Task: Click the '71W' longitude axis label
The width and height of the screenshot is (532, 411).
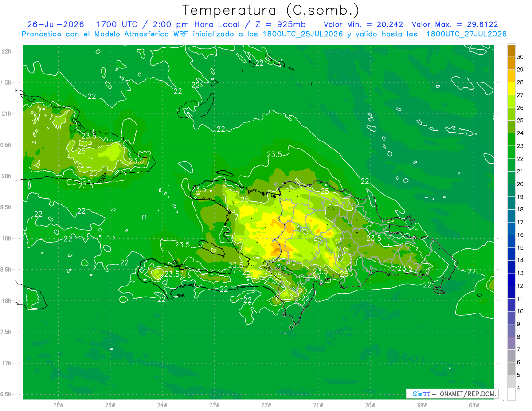Action: pyautogui.click(x=318, y=405)
